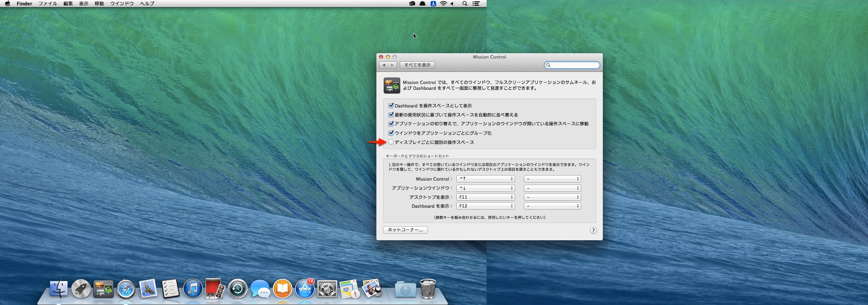Open Notification Center list icon
Image resolution: width=868 pixels, height=305 pixels.
tap(476, 3)
